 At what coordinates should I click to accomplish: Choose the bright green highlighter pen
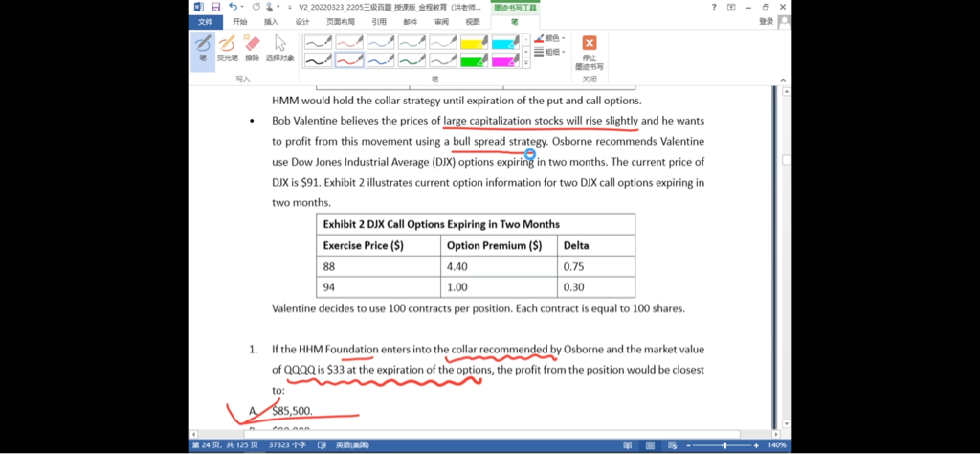pyautogui.click(x=475, y=59)
